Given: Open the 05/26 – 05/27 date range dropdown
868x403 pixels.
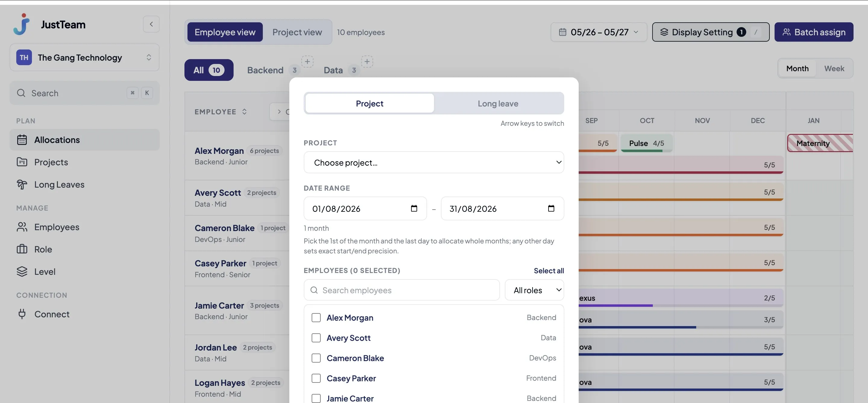Looking at the screenshot, I should (x=599, y=32).
